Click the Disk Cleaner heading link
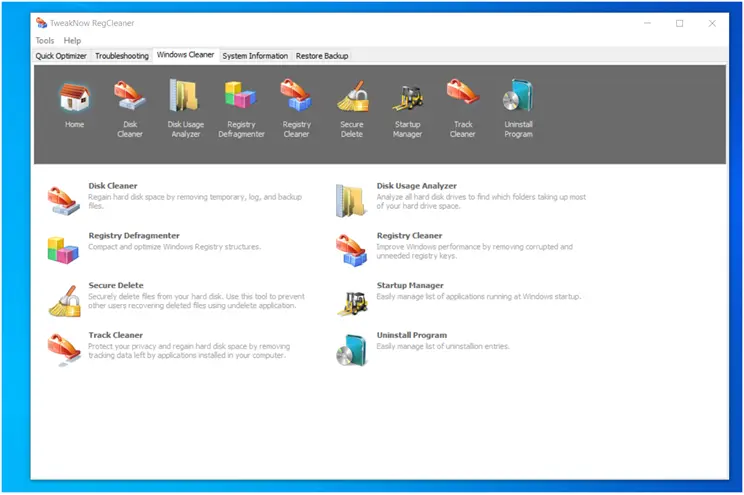 click(113, 186)
